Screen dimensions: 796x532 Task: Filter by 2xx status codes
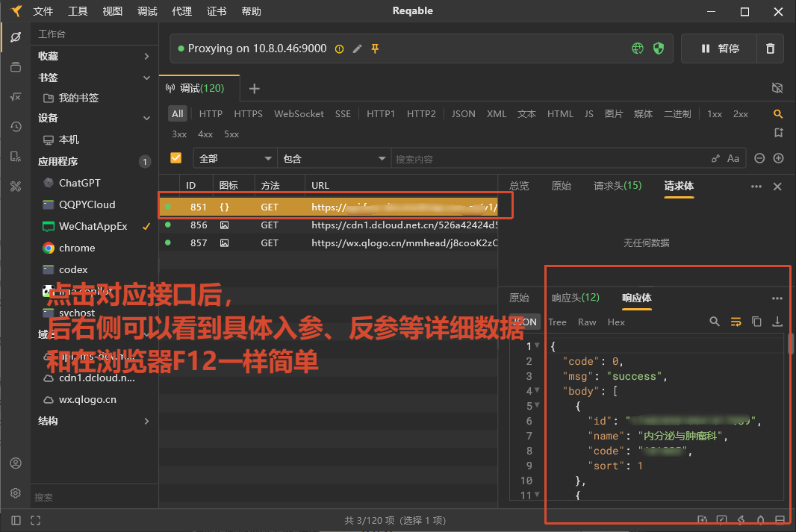point(741,114)
